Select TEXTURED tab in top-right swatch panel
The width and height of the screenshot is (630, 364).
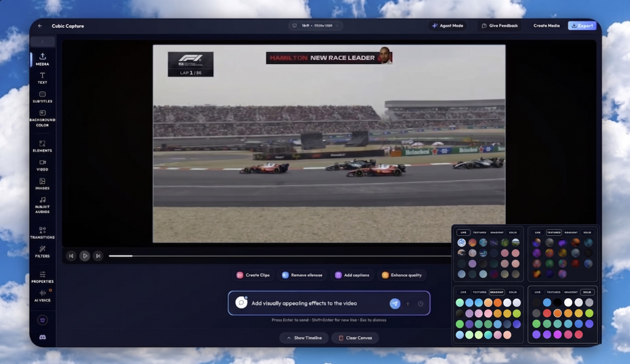pos(554,232)
